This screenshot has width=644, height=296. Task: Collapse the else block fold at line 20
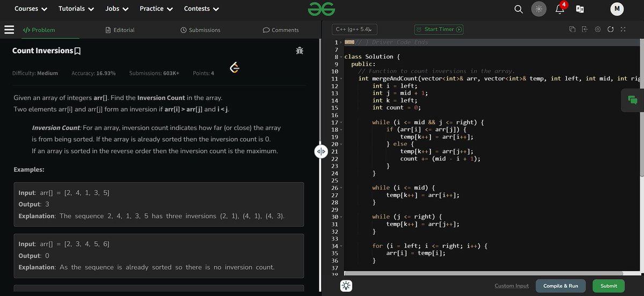click(x=341, y=144)
